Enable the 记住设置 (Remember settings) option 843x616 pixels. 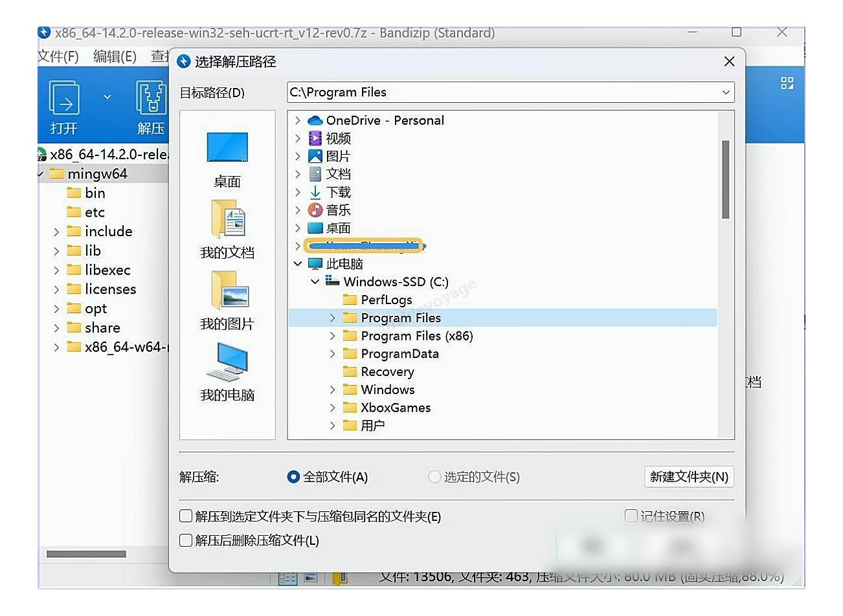coord(631,516)
